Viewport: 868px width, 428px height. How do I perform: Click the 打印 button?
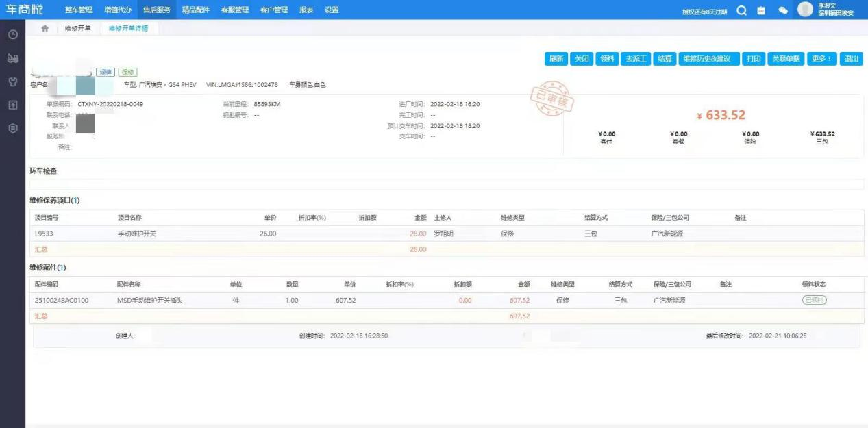754,59
